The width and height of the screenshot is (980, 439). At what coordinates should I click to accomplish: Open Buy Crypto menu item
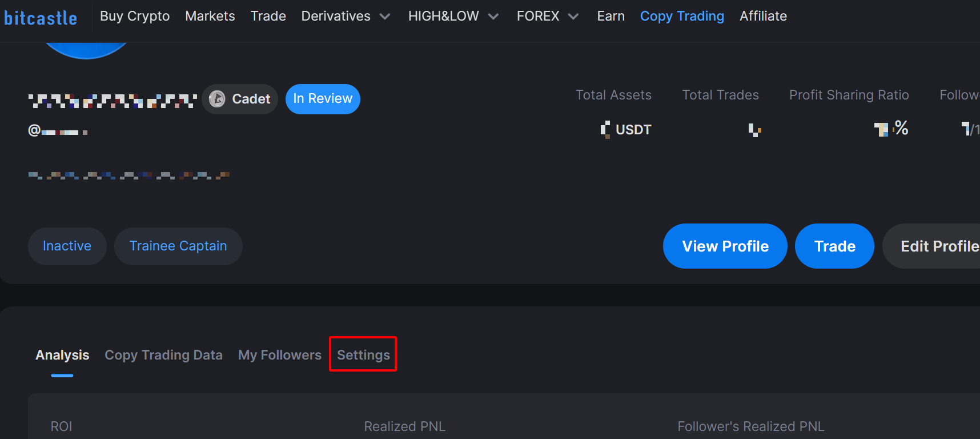[x=135, y=16]
